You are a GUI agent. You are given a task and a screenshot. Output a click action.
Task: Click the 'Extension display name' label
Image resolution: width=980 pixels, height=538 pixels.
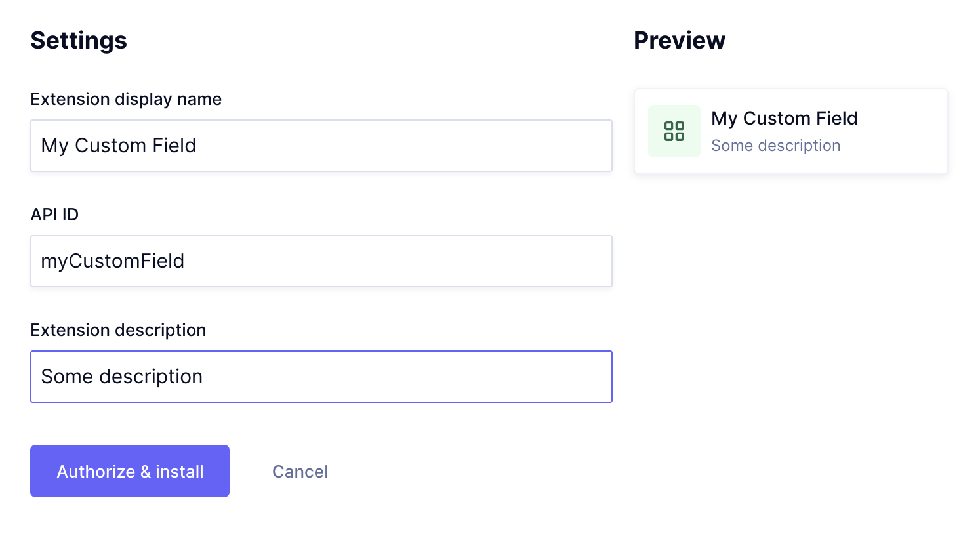126,99
